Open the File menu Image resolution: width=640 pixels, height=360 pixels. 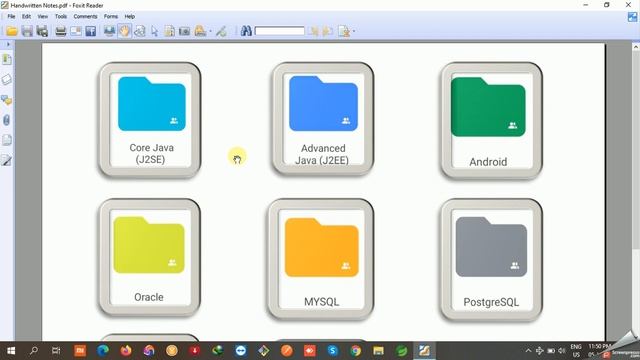click(x=11, y=16)
